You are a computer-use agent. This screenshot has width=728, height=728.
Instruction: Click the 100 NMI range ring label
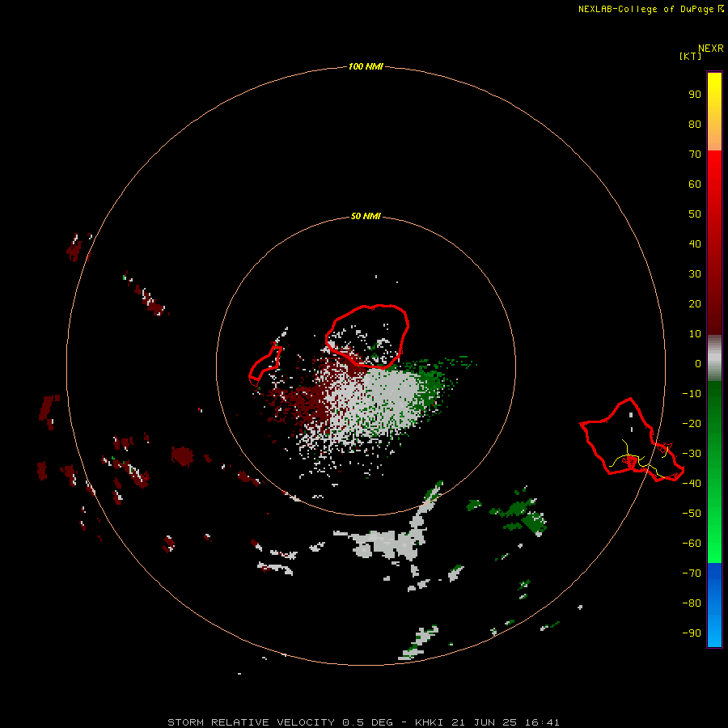coord(366,66)
